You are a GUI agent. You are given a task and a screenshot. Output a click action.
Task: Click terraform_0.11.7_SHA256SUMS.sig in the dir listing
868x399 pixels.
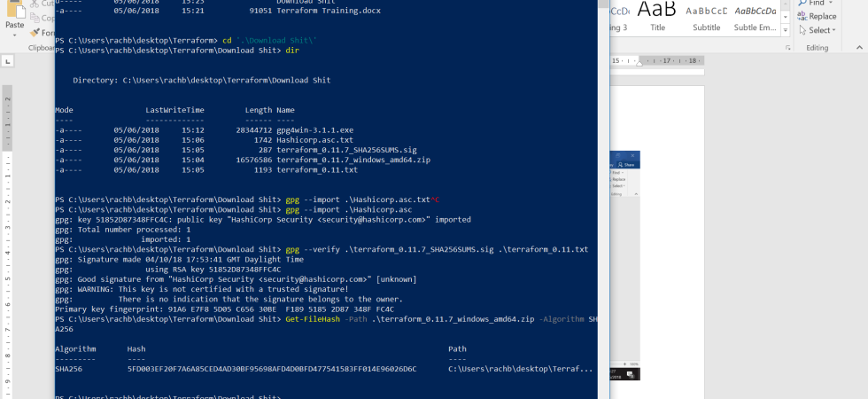click(346, 150)
